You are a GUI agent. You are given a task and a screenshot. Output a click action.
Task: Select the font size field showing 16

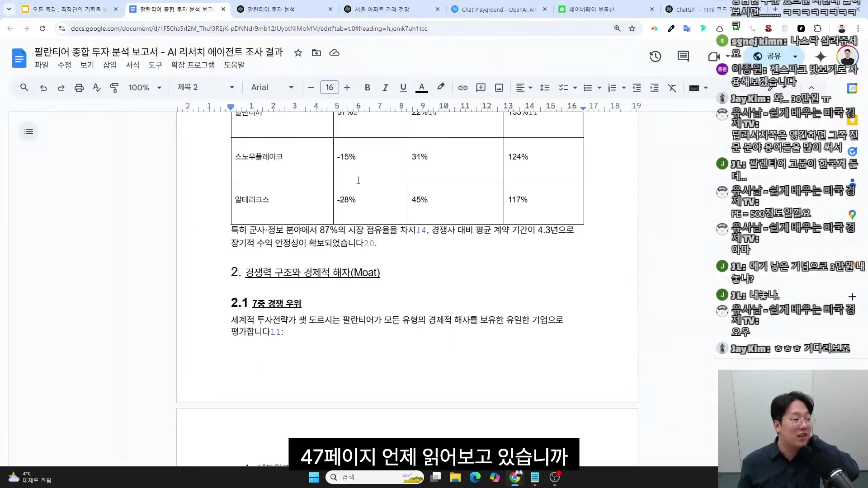coord(329,87)
